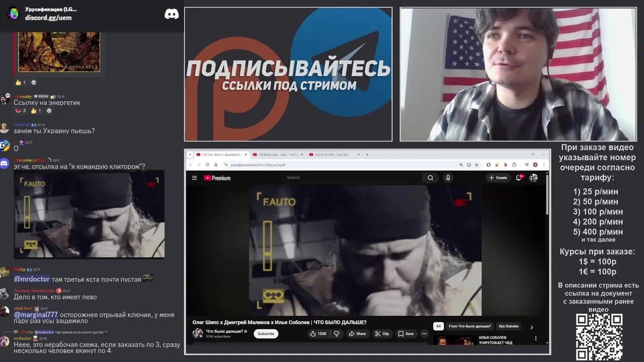Start voice search with the microphone icon

[448, 177]
